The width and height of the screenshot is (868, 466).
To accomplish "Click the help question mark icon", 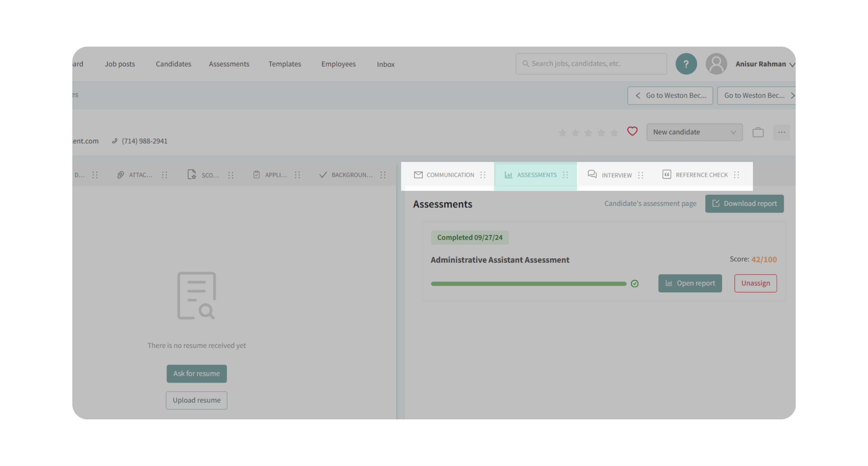I will pos(686,64).
